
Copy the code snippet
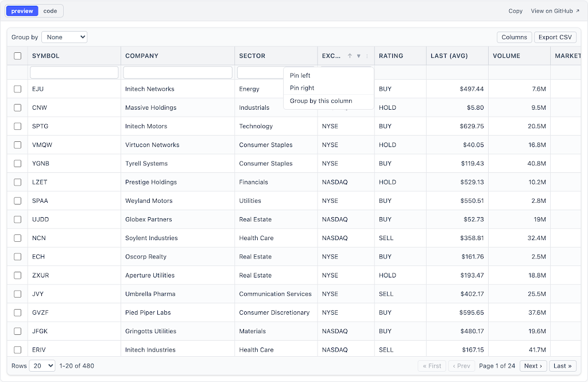pos(515,11)
